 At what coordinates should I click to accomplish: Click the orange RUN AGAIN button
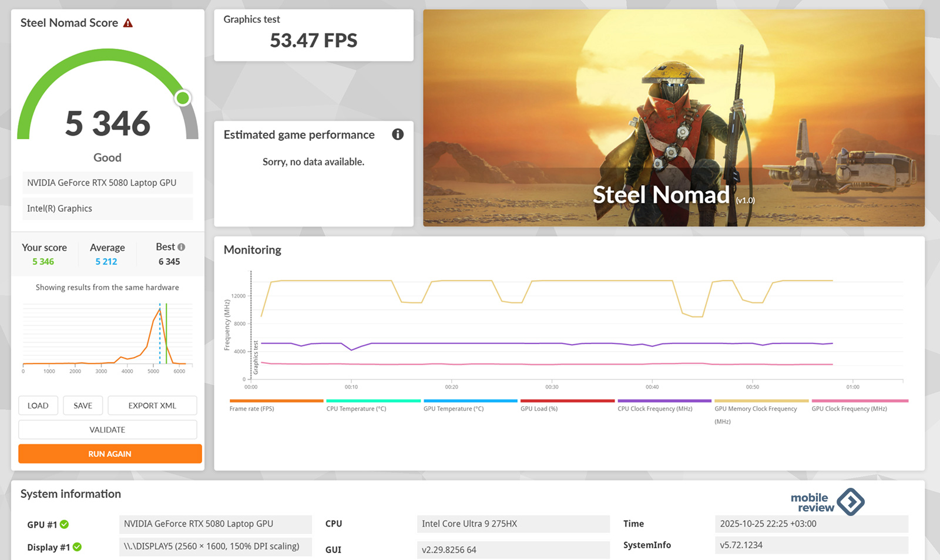click(x=110, y=454)
